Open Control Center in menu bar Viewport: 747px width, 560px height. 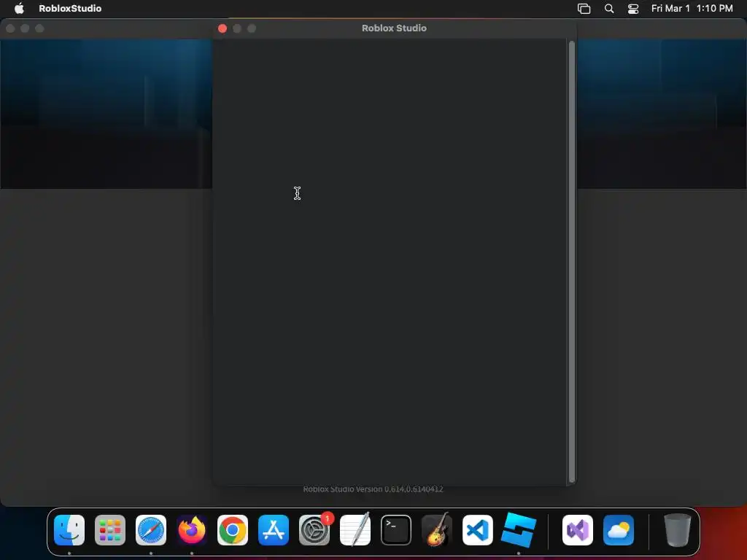click(x=633, y=8)
